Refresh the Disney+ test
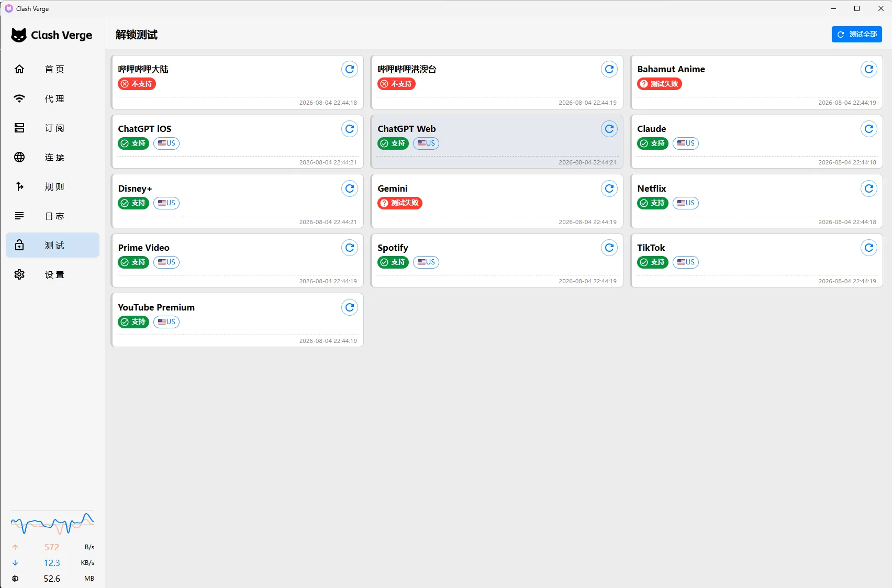The width and height of the screenshot is (892, 588). tap(349, 188)
